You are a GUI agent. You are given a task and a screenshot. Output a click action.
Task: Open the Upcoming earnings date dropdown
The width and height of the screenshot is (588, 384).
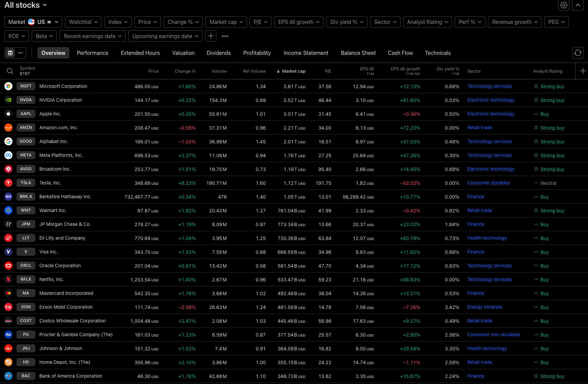[165, 36]
